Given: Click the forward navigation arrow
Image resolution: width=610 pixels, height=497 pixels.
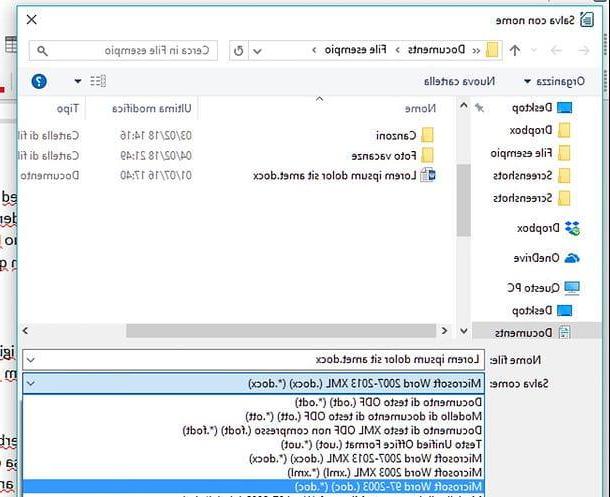Looking at the screenshot, I should [583, 50].
